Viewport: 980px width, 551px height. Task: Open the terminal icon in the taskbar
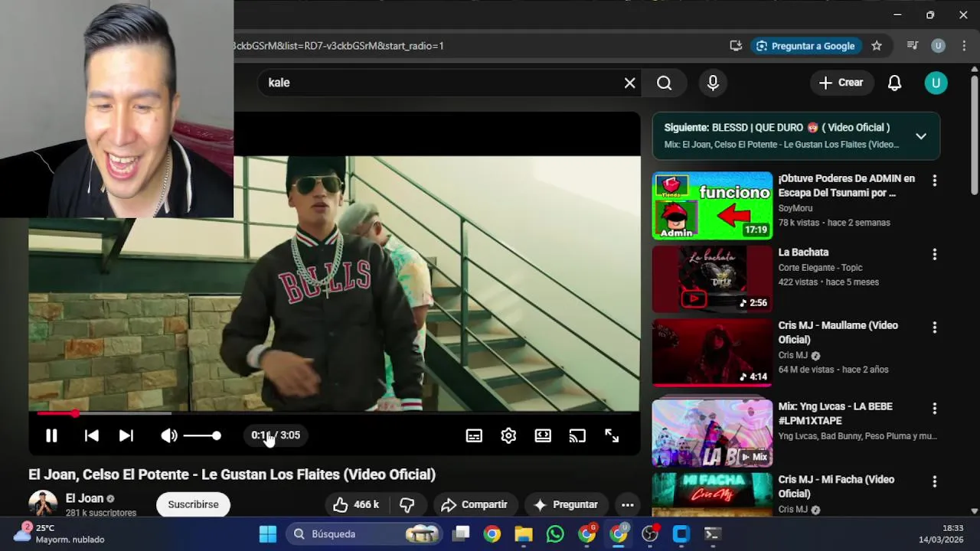pyautogui.click(x=712, y=534)
